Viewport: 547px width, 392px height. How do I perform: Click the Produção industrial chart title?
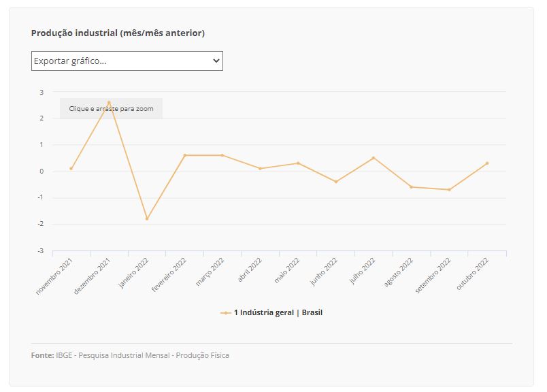118,33
